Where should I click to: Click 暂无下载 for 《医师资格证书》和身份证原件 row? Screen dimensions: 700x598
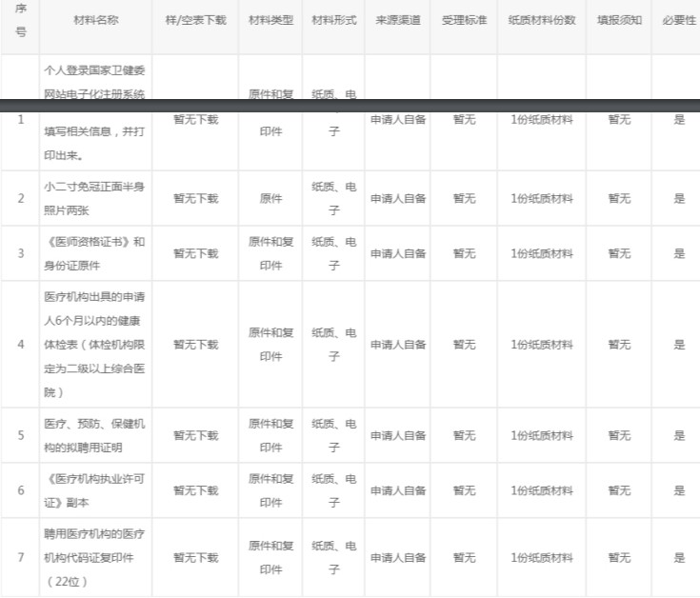pos(195,253)
